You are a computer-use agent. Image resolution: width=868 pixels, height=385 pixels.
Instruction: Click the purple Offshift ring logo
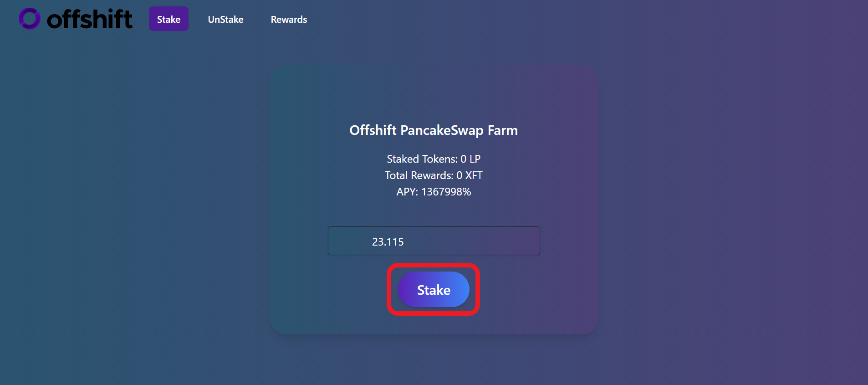(x=30, y=19)
